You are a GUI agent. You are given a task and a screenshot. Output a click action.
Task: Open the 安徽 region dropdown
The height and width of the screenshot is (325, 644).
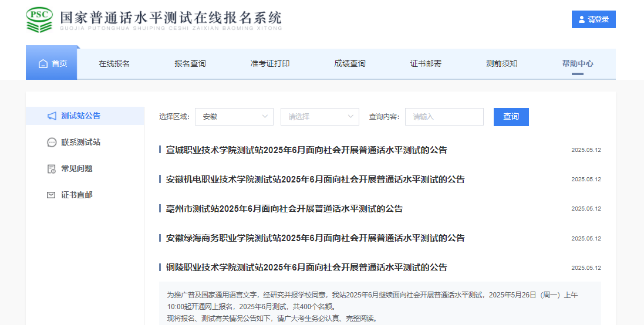[x=234, y=117]
